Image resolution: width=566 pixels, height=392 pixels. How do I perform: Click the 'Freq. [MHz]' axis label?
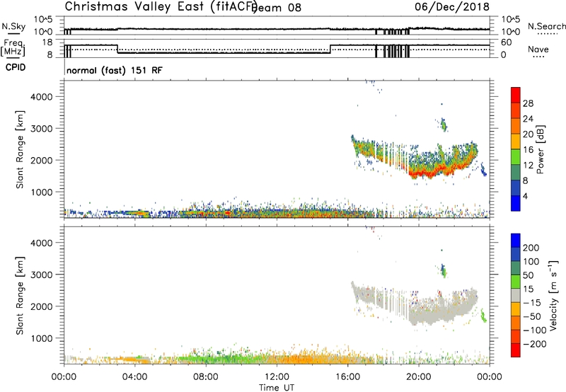(x=13, y=47)
